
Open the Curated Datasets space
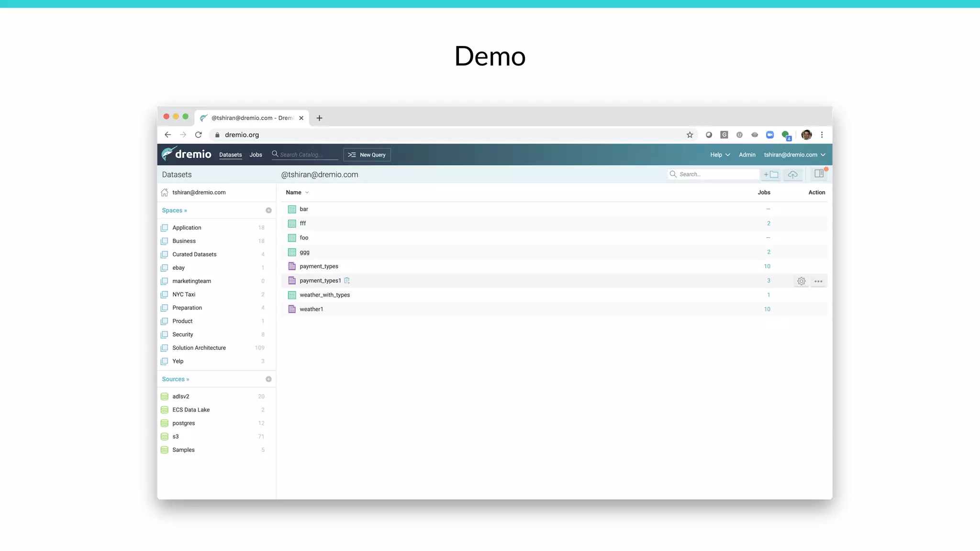click(194, 254)
